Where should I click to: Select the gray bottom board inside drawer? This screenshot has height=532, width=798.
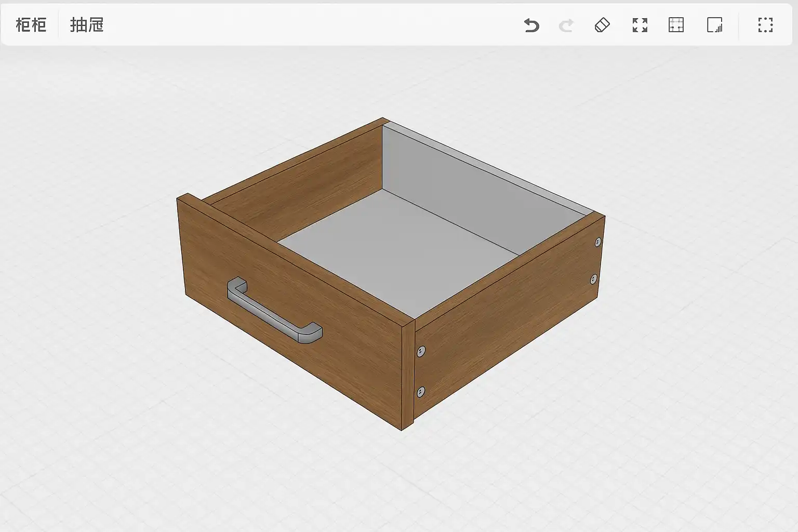coord(395,244)
